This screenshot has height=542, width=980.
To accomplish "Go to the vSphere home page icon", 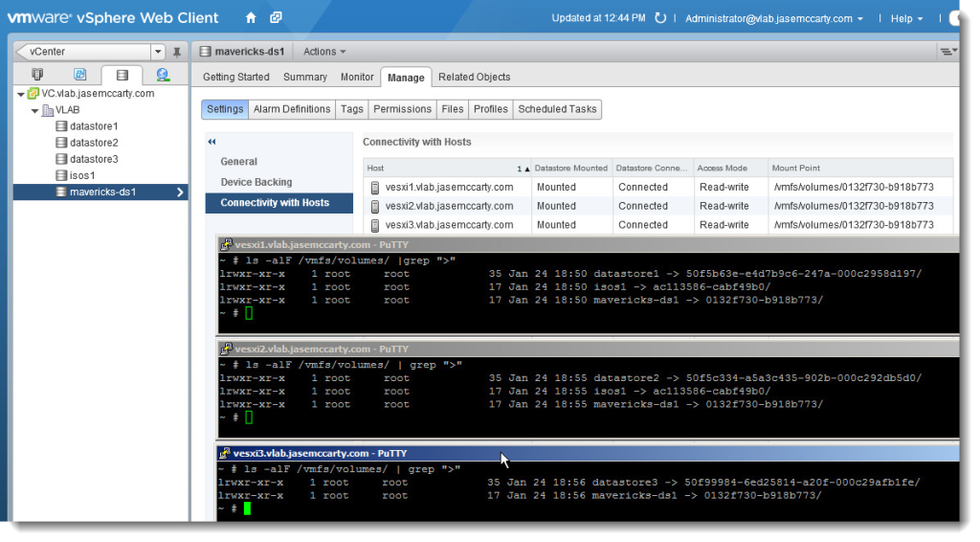I will click(x=251, y=18).
